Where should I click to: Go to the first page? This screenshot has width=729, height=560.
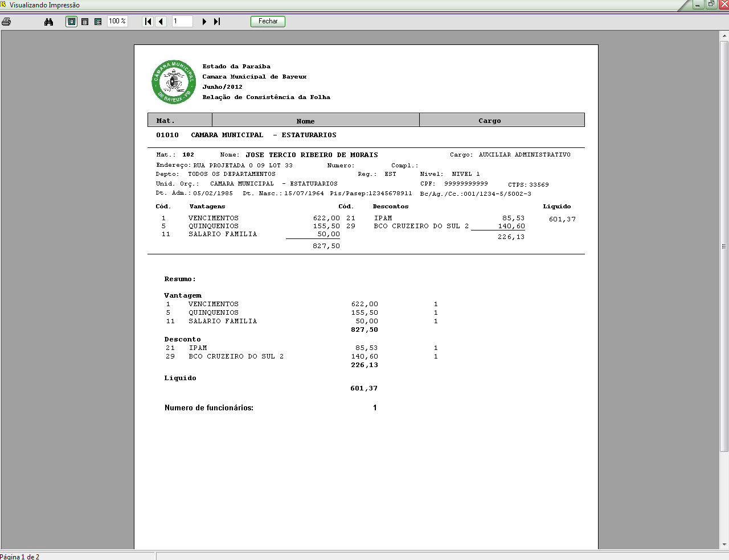click(148, 22)
